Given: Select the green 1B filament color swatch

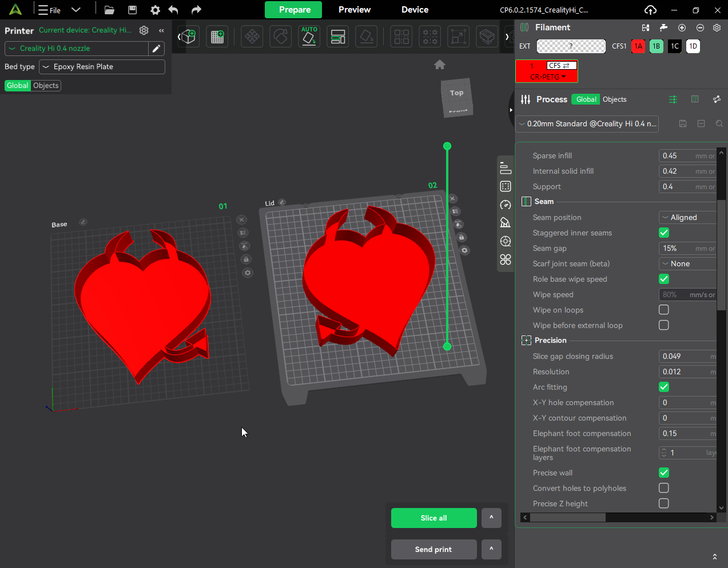Looking at the screenshot, I should pyautogui.click(x=656, y=46).
